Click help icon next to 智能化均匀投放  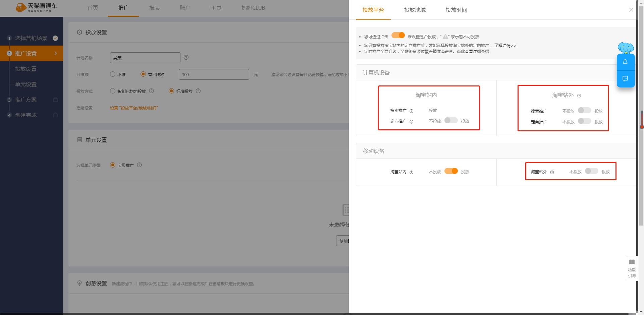(151, 91)
